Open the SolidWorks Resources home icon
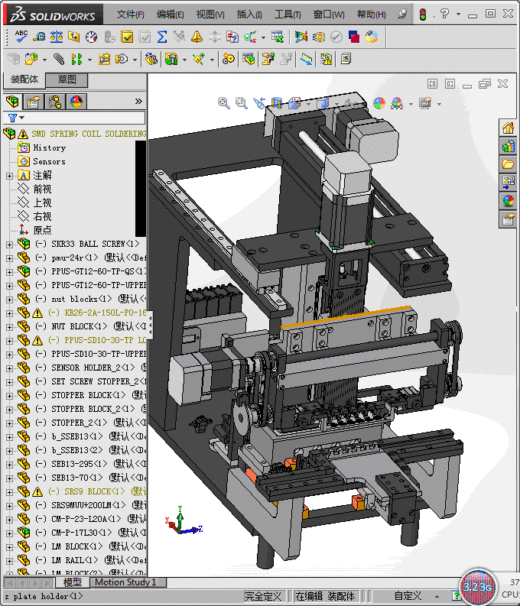This screenshot has height=606, width=520. click(508, 128)
